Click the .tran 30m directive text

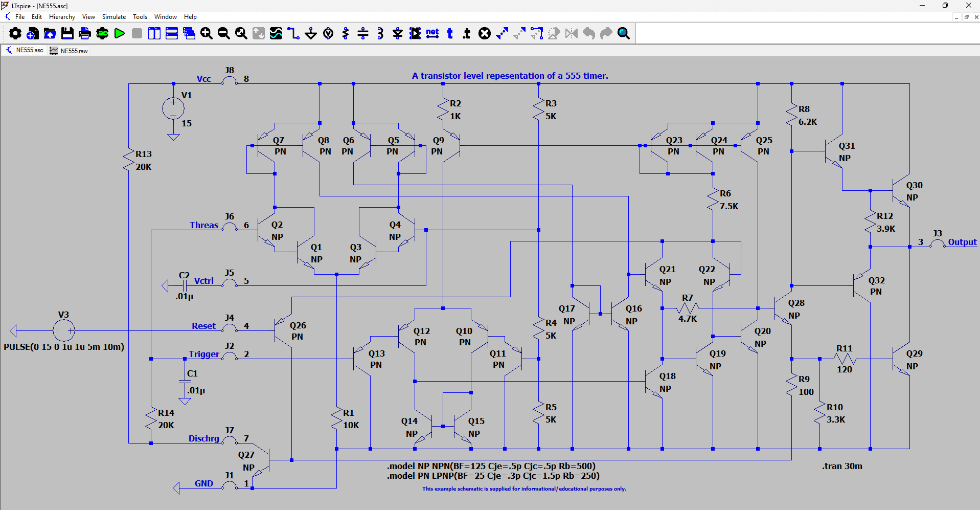[842, 466]
